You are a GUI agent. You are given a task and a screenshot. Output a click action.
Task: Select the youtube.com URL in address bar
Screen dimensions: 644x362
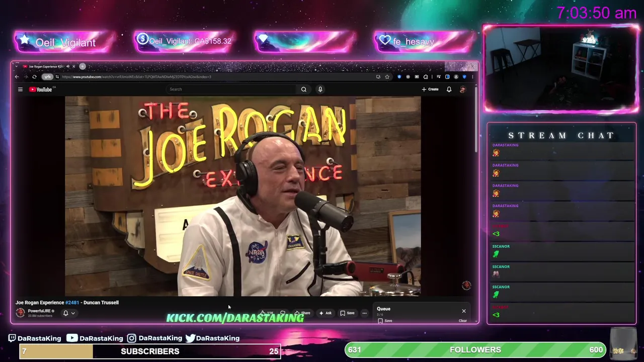pyautogui.click(x=137, y=77)
